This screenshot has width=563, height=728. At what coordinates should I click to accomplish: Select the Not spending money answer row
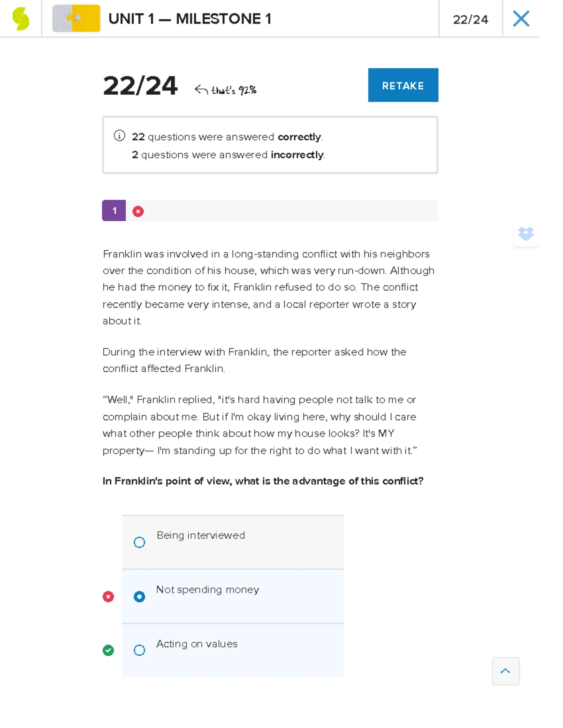233,596
